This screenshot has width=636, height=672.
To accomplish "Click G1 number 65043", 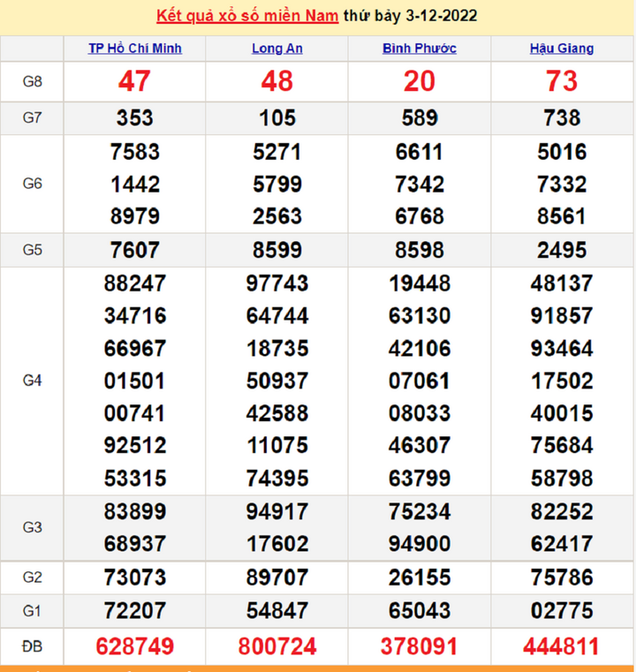I will point(420,611).
